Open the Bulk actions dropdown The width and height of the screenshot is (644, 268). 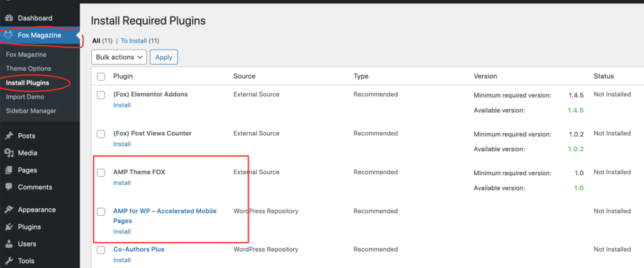tap(119, 57)
